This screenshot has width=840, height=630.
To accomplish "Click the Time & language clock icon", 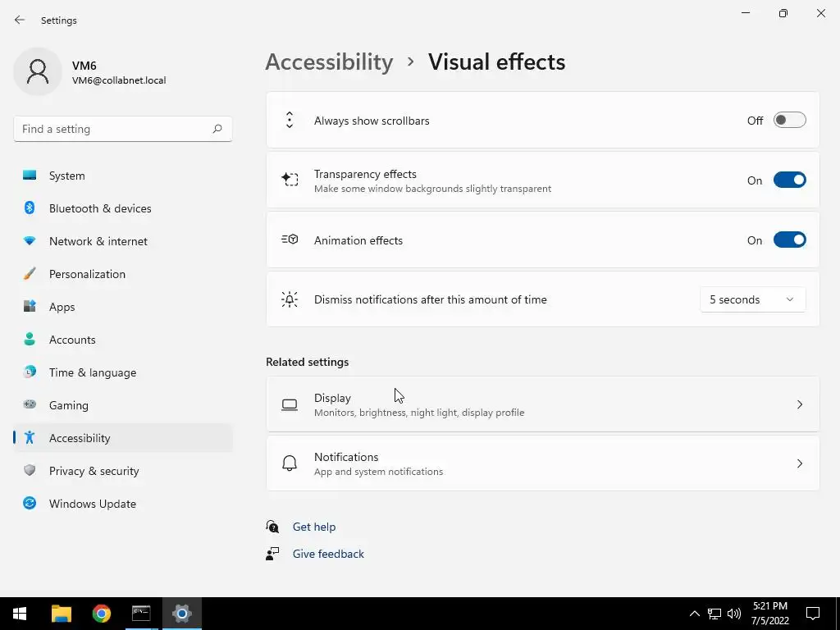I will (x=30, y=372).
